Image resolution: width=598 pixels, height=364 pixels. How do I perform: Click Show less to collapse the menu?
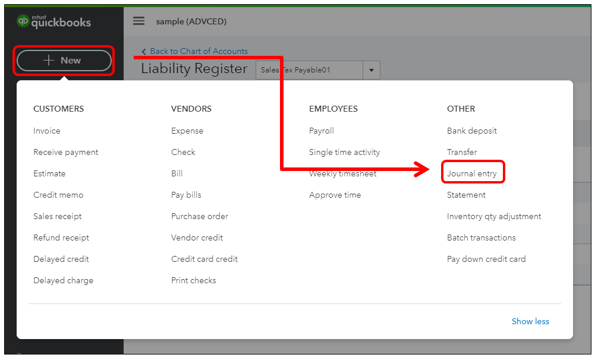(x=530, y=321)
